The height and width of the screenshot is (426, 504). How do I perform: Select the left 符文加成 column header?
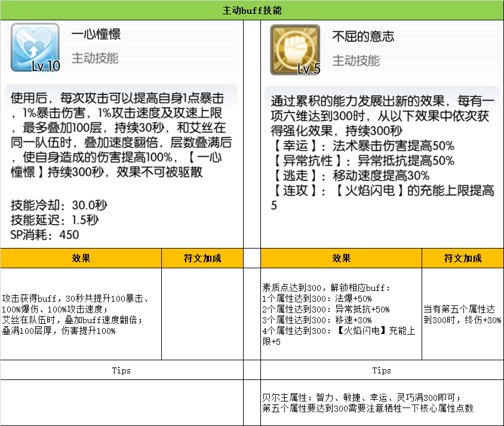tap(202, 258)
